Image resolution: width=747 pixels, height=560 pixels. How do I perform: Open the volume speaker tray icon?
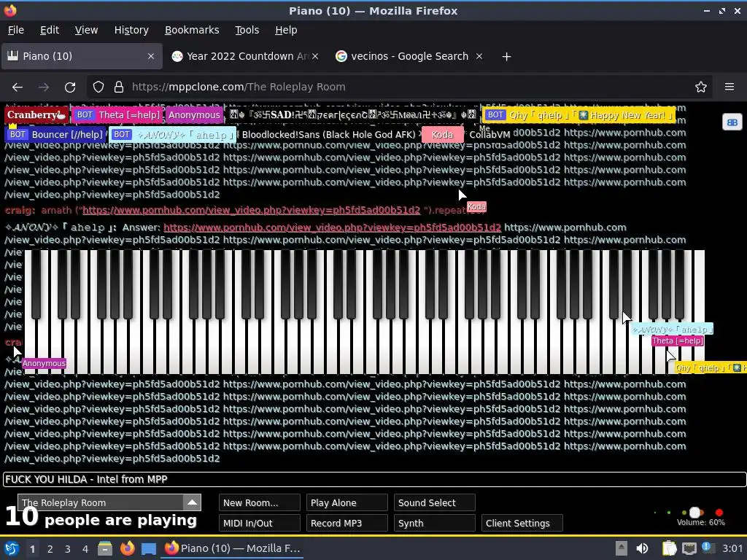coord(642,548)
